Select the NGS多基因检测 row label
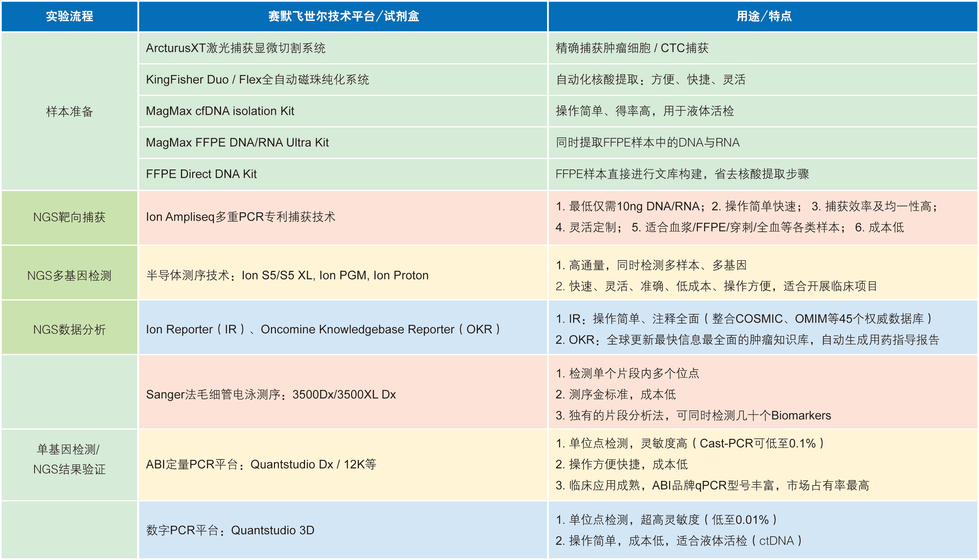 (x=69, y=273)
